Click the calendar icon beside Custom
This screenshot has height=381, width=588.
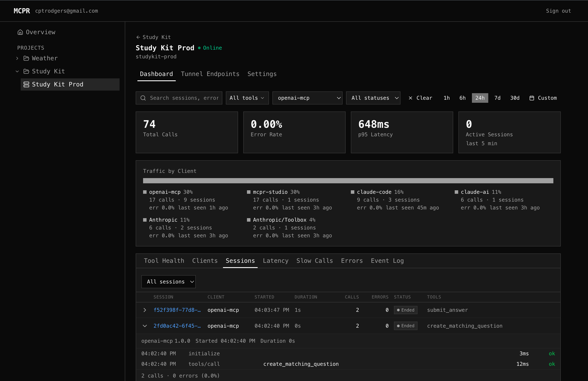click(532, 98)
